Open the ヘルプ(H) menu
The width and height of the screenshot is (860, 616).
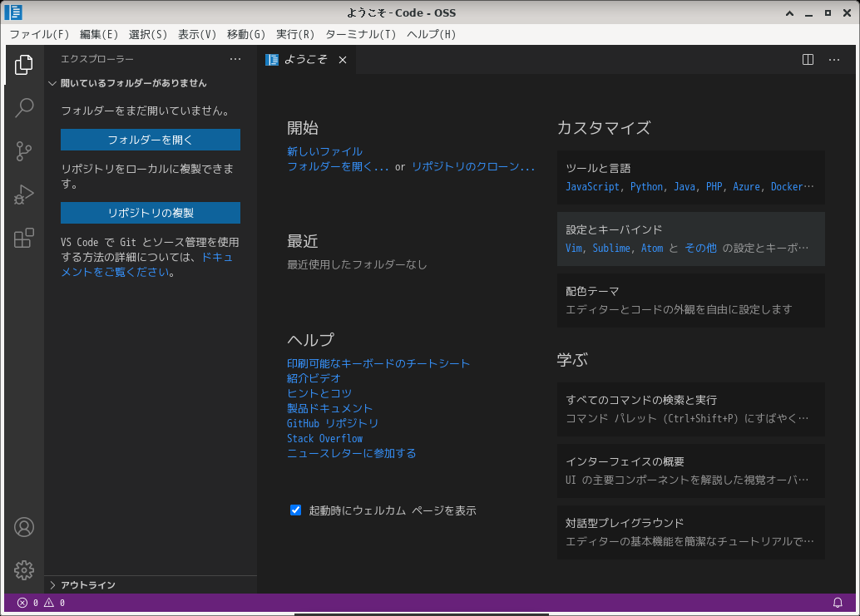[x=431, y=35]
